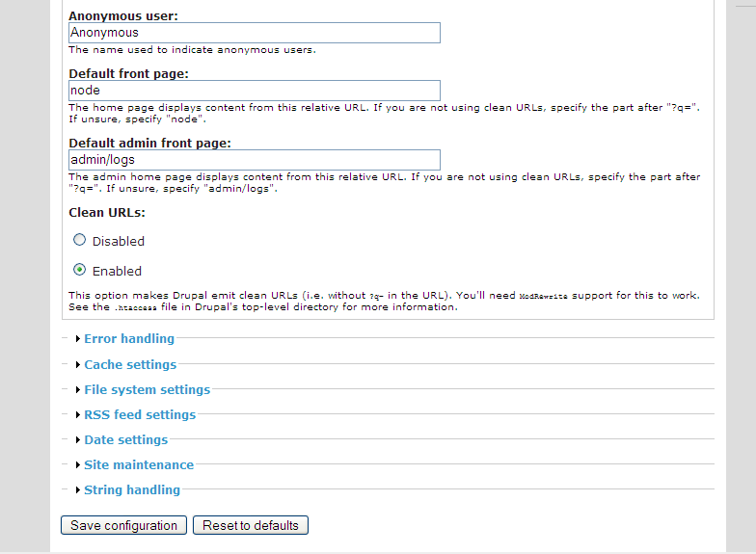Click the triangle arrow beside Site maintenance
Screen dimensions: 756x554
(78, 464)
